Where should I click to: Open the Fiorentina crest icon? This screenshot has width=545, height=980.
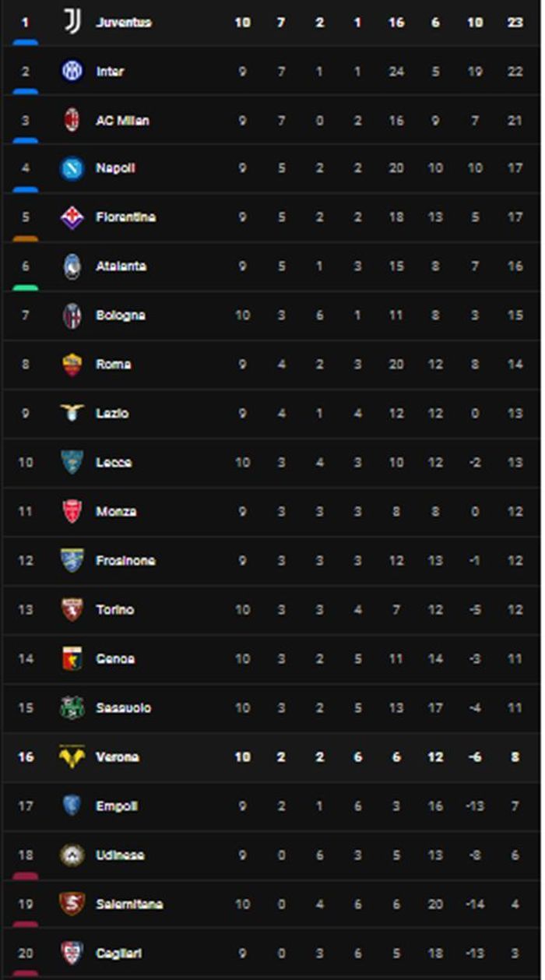tap(72, 217)
